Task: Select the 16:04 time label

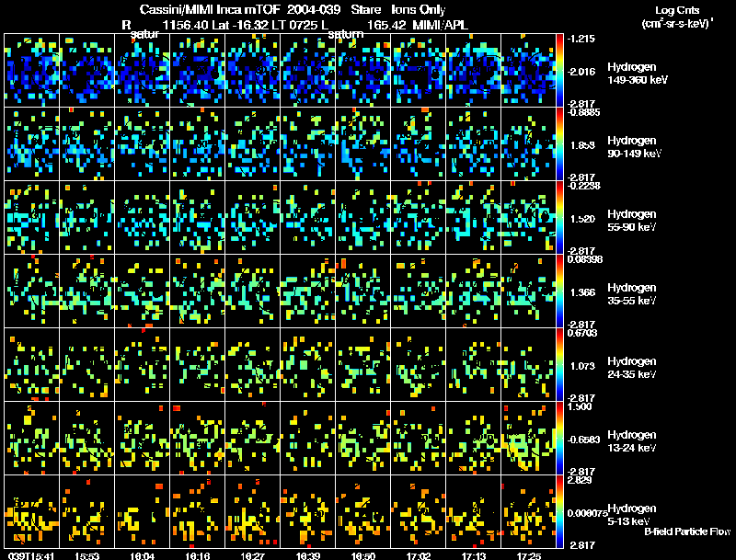Action: tap(143, 555)
